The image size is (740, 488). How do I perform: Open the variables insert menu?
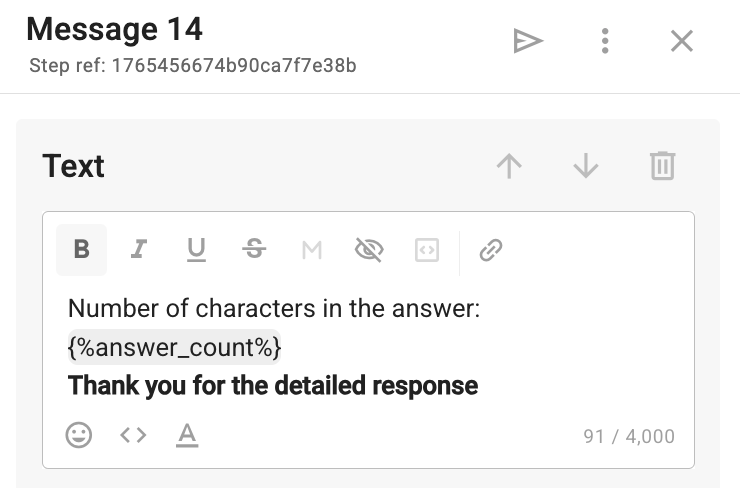[x=133, y=435]
